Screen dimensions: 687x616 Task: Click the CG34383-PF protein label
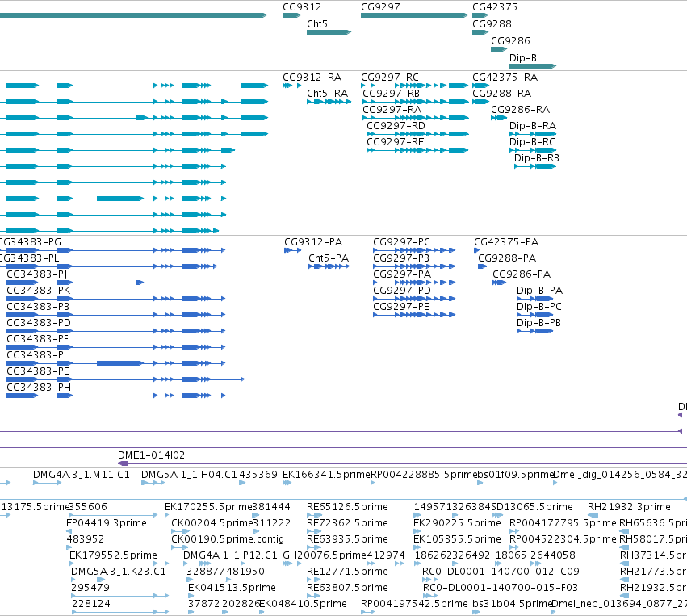click(37, 339)
